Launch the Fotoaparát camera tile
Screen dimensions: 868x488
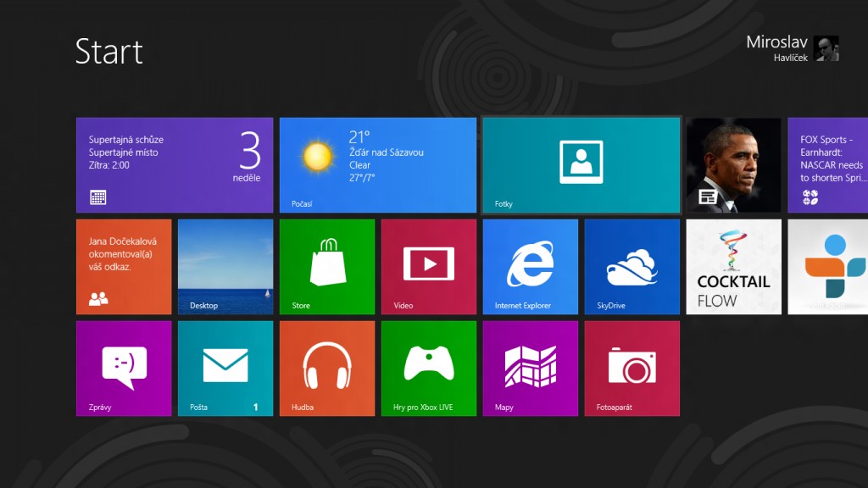coord(632,369)
